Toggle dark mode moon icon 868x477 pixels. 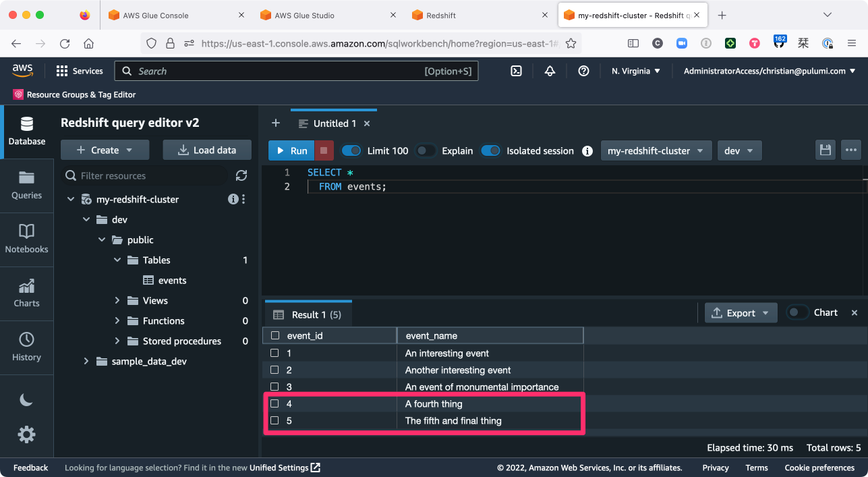26,400
